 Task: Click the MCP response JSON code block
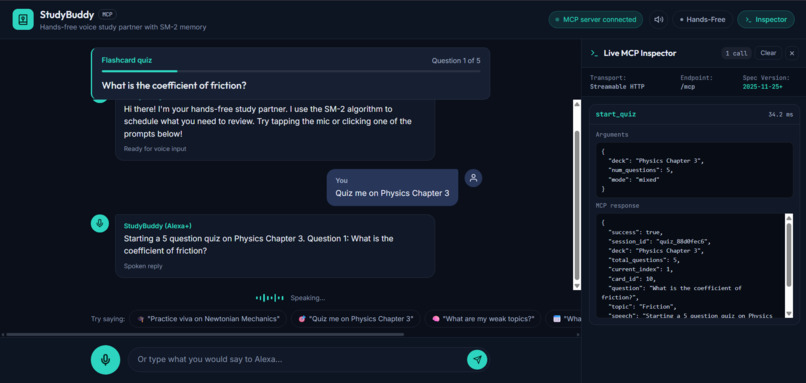click(690, 265)
